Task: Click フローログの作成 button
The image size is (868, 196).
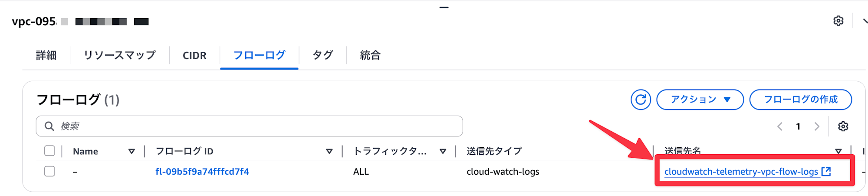Action: (x=801, y=100)
